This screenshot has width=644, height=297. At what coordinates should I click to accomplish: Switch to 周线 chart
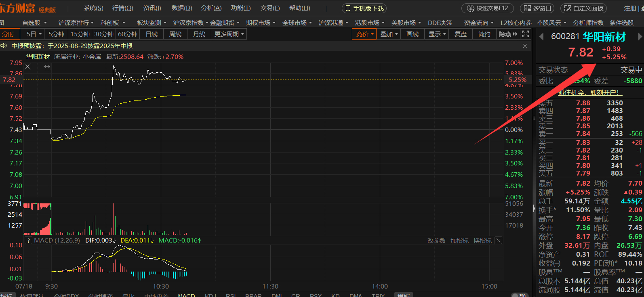(175, 34)
